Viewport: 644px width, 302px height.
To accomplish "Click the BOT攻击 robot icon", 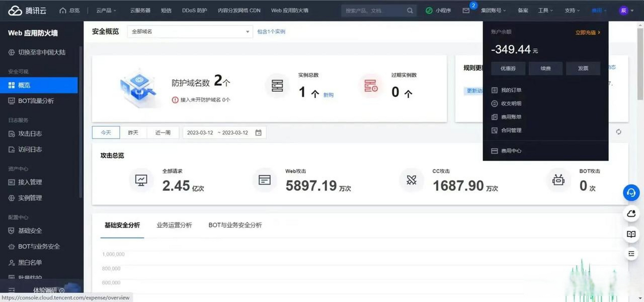I will [x=558, y=180].
